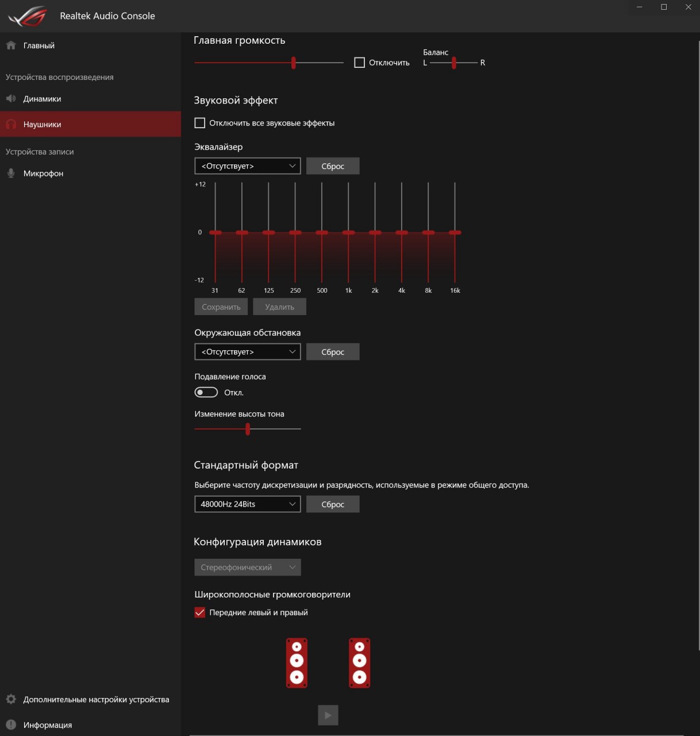Click the Устройства записи sidebar label
Screen dimensions: 700x736
click(40, 152)
